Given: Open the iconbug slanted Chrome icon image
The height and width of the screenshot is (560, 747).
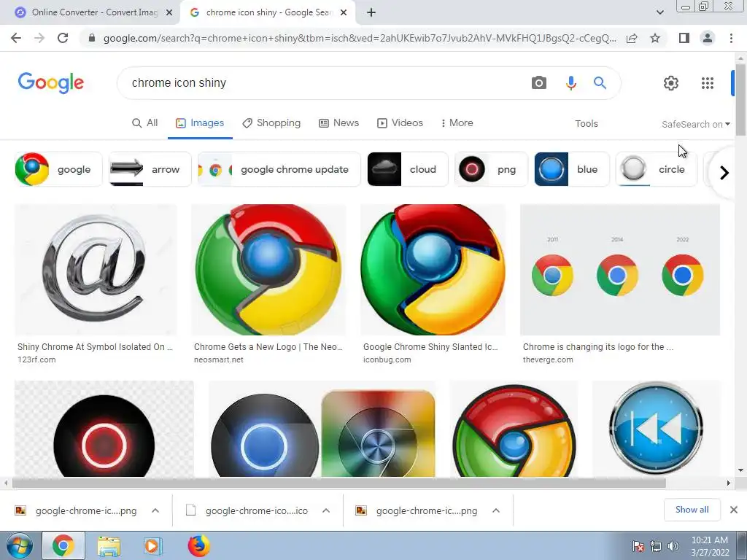Looking at the screenshot, I should click(433, 270).
